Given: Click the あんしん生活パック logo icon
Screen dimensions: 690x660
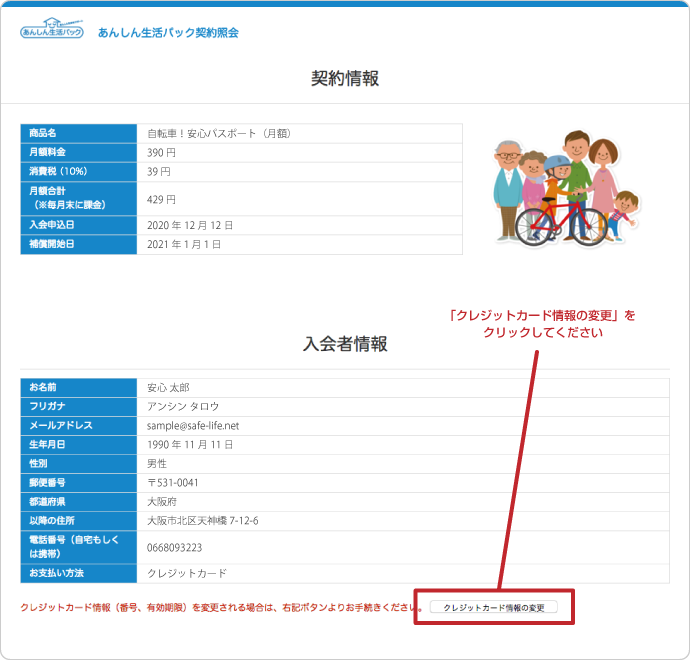Looking at the screenshot, I should [x=51, y=29].
